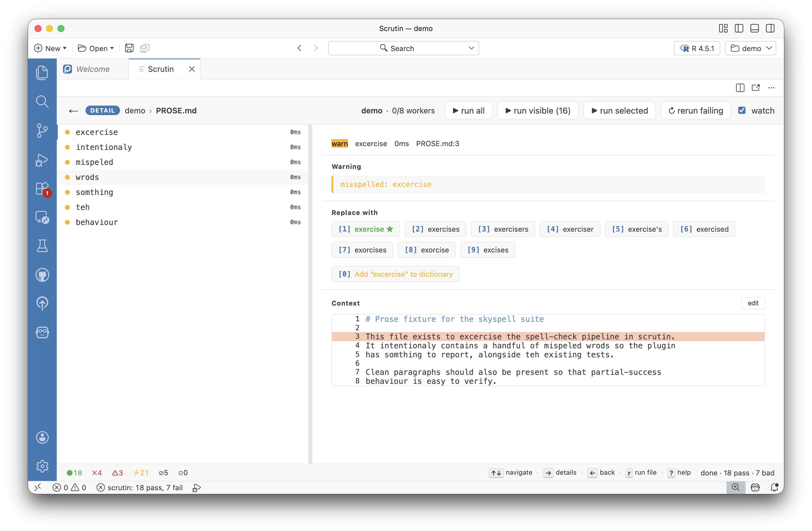
Task: Choose the exercise replacement suggestion
Action: [x=365, y=229]
